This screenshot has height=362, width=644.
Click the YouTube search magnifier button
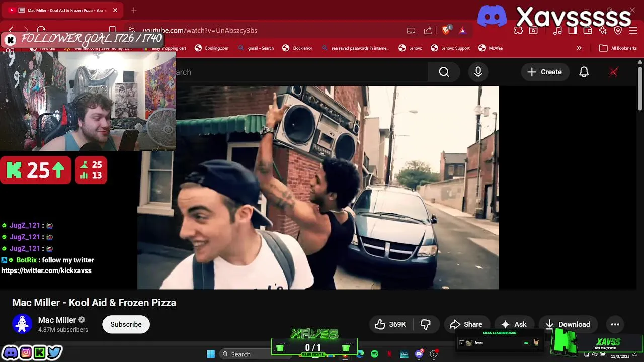tap(444, 72)
